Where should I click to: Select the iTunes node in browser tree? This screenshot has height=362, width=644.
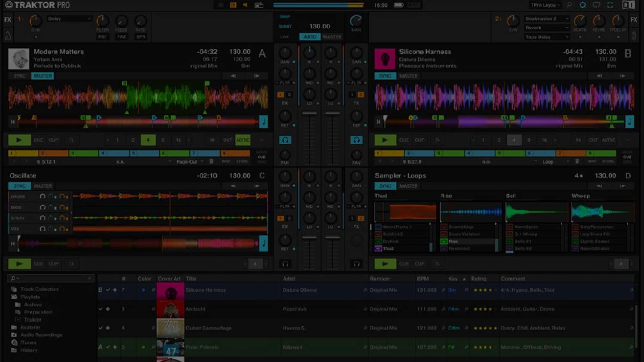(28, 343)
